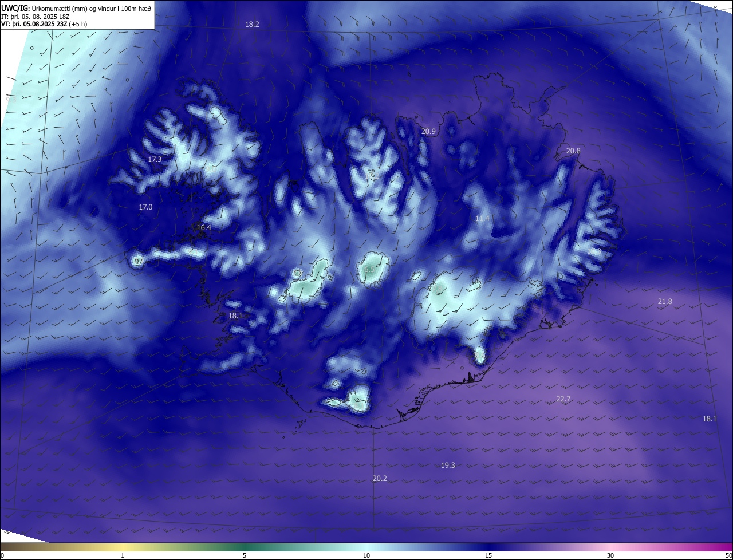Viewport: 733px width, 560px height.
Task: Click the 17.3 value over the Westfjords
Action: pyautogui.click(x=155, y=160)
